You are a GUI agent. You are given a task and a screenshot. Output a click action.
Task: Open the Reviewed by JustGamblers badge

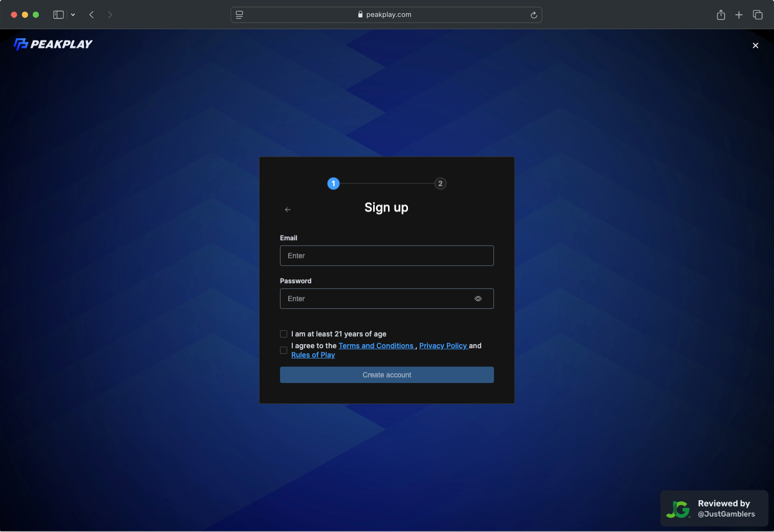(x=714, y=508)
